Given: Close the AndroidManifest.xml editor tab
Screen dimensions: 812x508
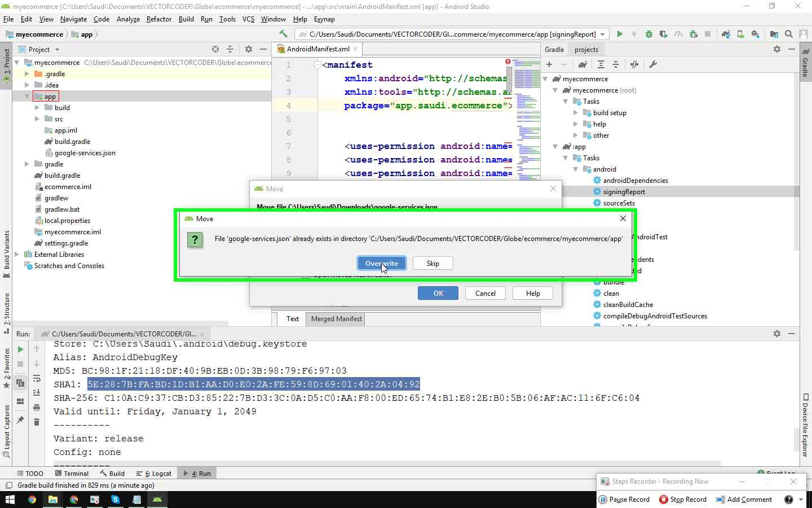Looking at the screenshot, I should [x=355, y=49].
